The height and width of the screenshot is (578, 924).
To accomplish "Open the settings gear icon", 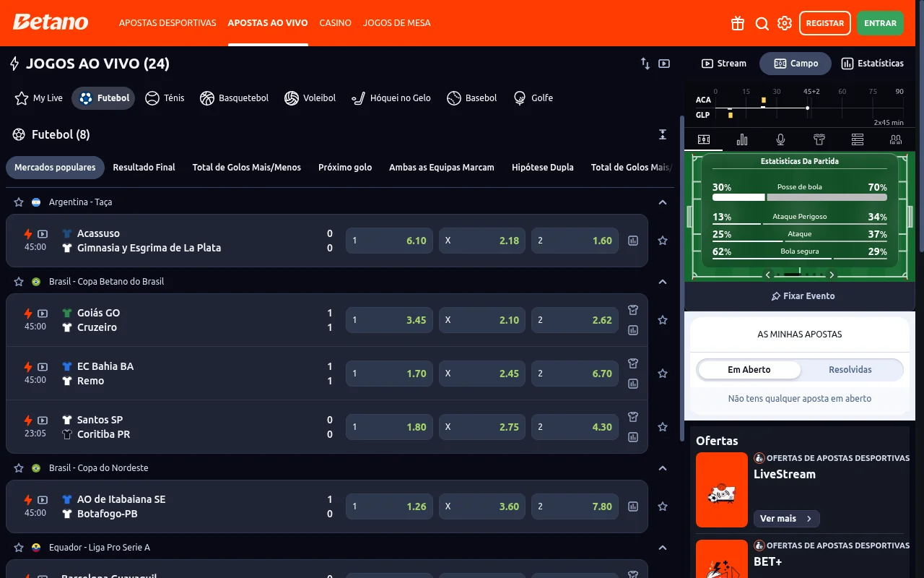I will pos(785,23).
